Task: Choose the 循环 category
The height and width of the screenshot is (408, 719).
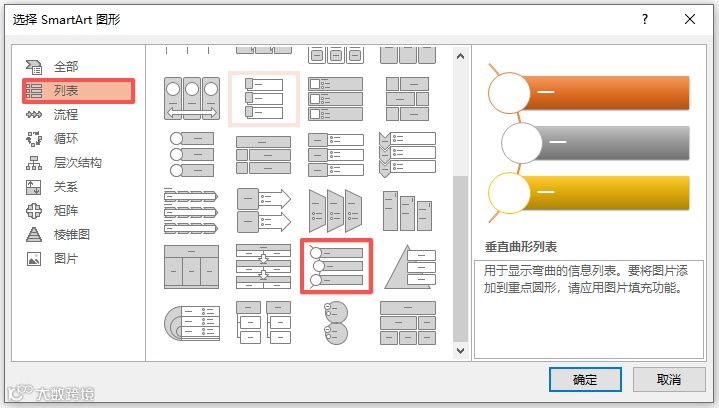Action: pyautogui.click(x=66, y=138)
